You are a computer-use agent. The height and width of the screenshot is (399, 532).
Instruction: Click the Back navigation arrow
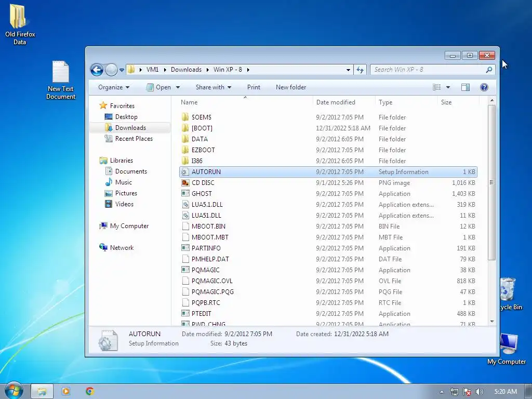click(97, 70)
